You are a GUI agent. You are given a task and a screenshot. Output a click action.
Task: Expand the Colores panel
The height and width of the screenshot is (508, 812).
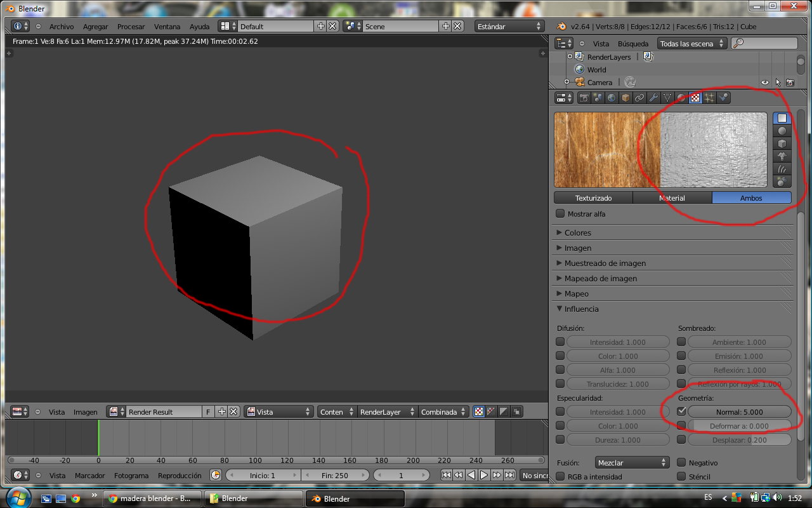(577, 233)
